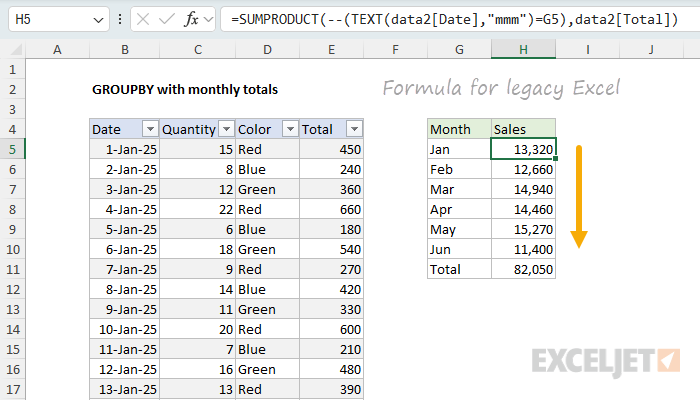The height and width of the screenshot is (400, 700).
Task: Open the Quantity column filter dropdown
Action: pyautogui.click(x=226, y=129)
